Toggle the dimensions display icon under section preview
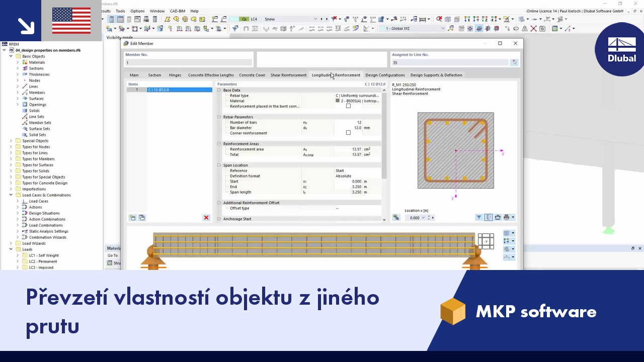Image resolution: width=644 pixels, height=362 pixels. 489,218
